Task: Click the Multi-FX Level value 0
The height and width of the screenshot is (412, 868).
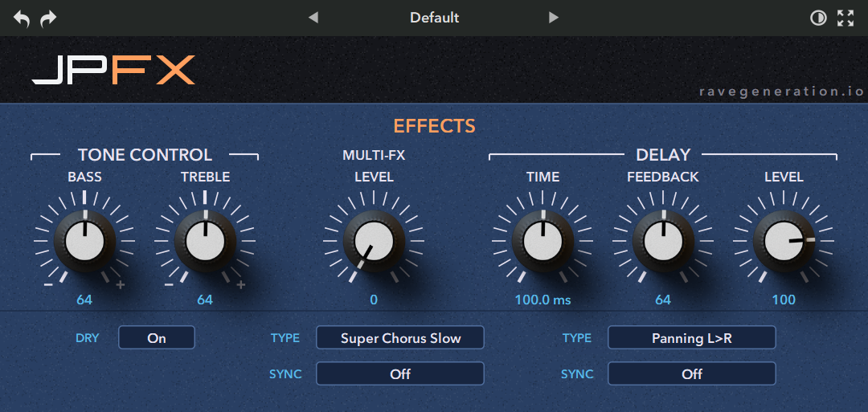Action: (374, 300)
